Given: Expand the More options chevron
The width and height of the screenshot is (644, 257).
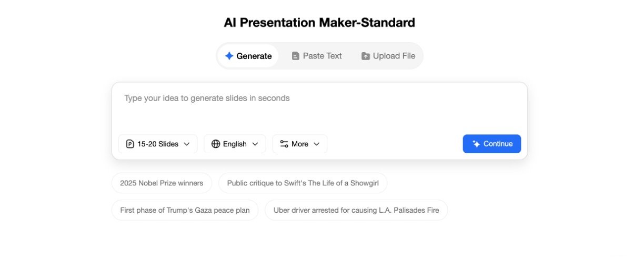Looking at the screenshot, I should click(x=317, y=144).
